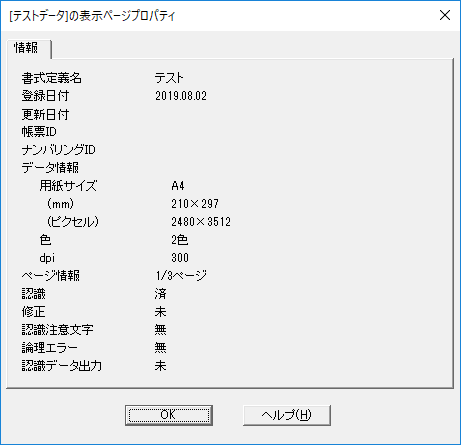
Task: Click the 論理エラー label
Action: 50,348
